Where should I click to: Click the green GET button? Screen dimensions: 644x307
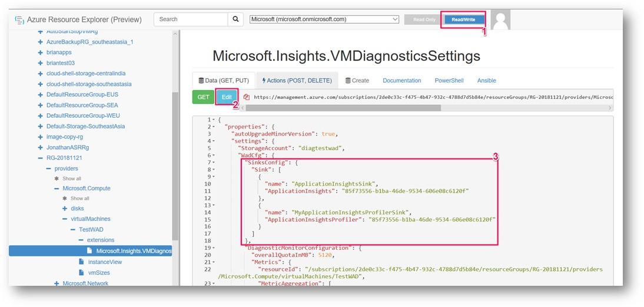pos(203,97)
